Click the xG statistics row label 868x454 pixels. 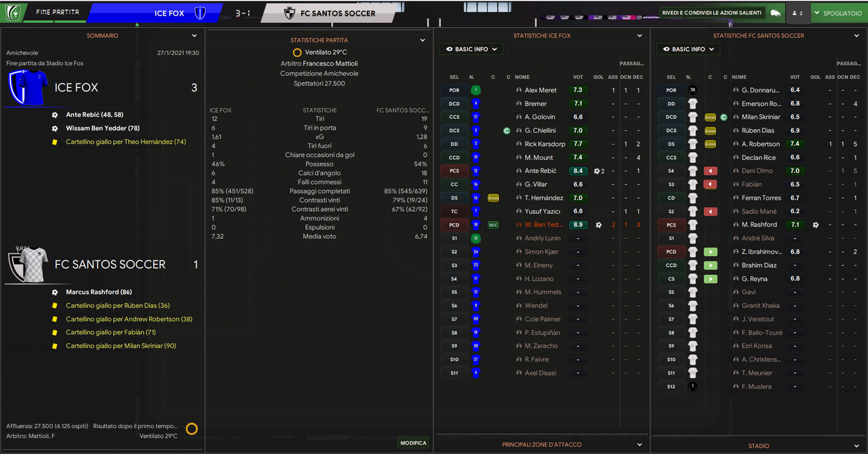coord(319,137)
